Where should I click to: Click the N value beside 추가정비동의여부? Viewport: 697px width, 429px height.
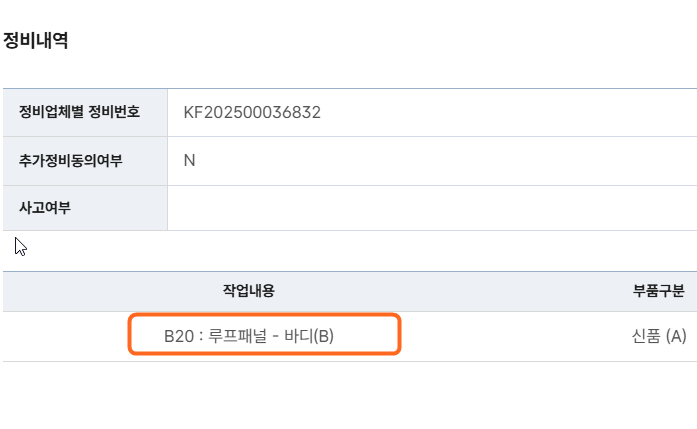[x=189, y=161]
